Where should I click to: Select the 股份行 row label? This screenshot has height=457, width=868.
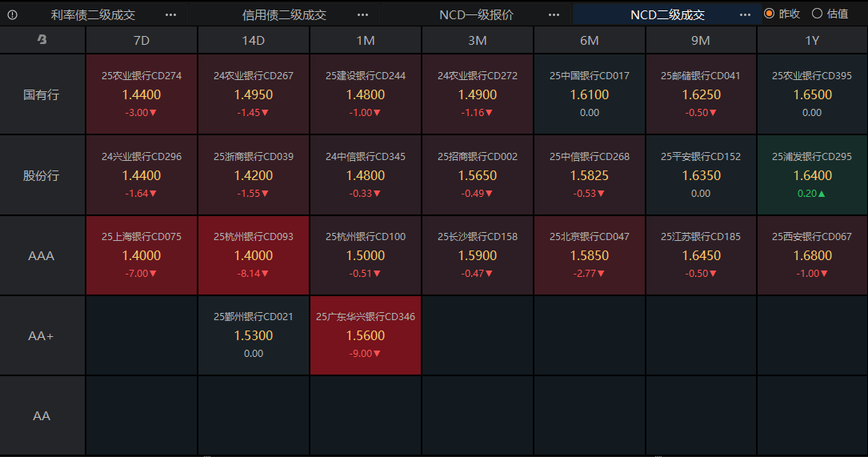click(x=42, y=175)
